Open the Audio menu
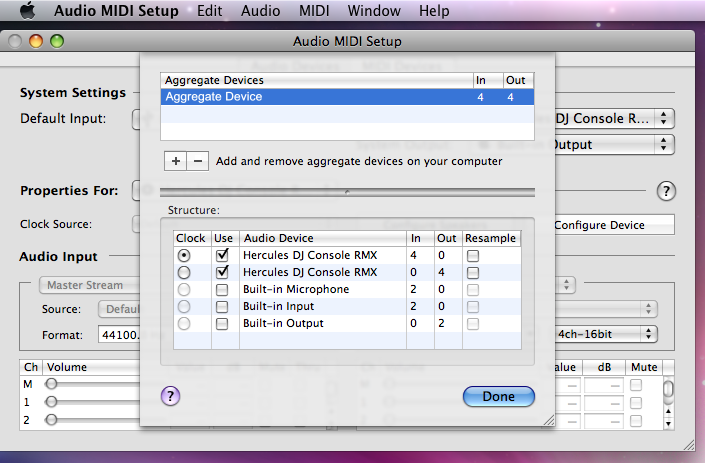Image resolution: width=705 pixels, height=463 pixels. tap(260, 10)
